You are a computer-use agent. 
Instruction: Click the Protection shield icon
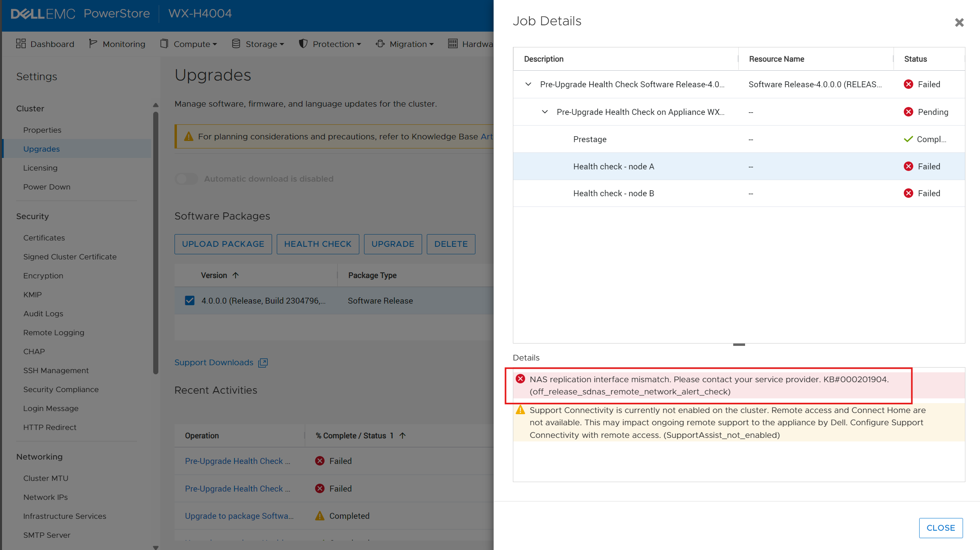coord(303,43)
